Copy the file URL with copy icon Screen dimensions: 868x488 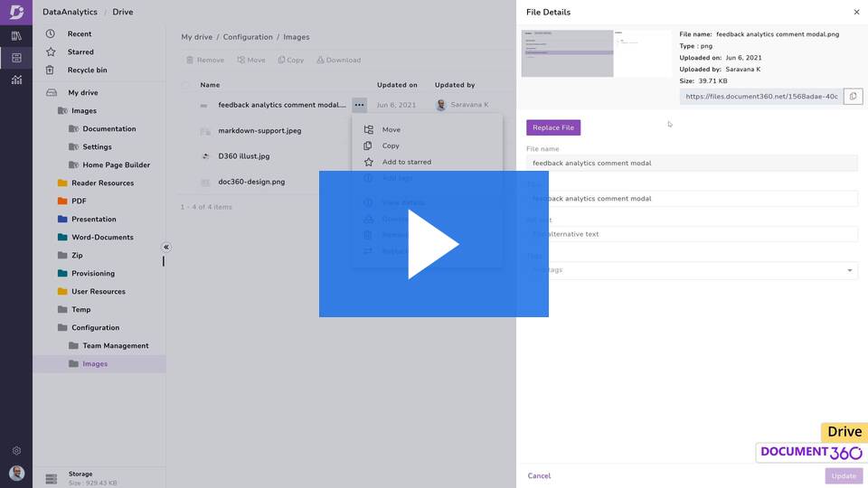853,97
